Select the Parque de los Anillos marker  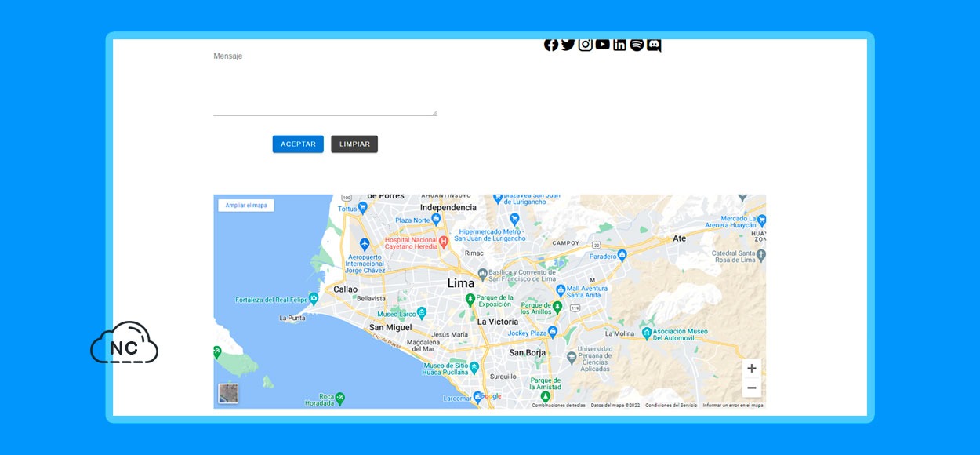pyautogui.click(x=557, y=307)
